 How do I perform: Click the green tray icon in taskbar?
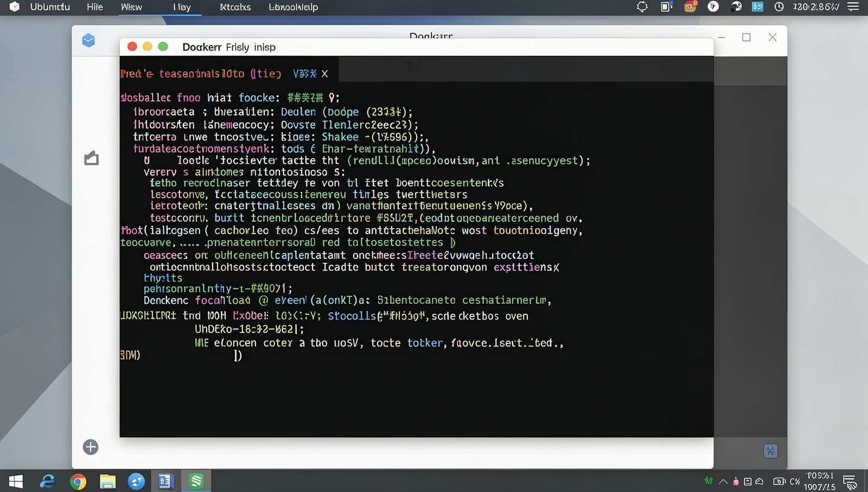[709, 481]
